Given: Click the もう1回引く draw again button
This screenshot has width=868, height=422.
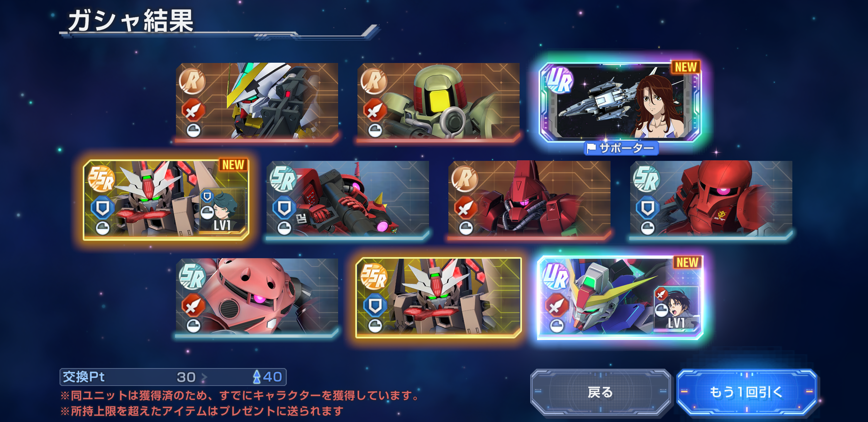Looking at the screenshot, I should point(746,392).
